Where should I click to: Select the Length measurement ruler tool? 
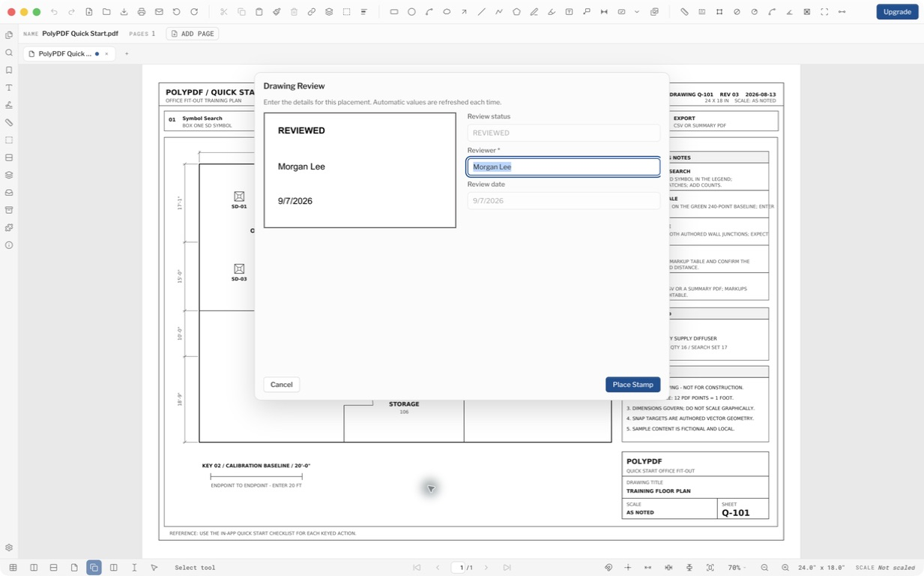(684, 12)
